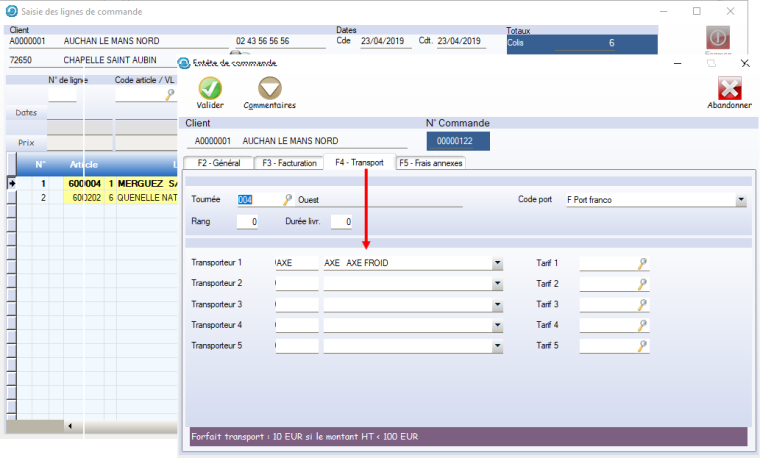Expand the Transporteur 1 dropdown
Viewport: 760px width, 458px height.
coord(497,263)
